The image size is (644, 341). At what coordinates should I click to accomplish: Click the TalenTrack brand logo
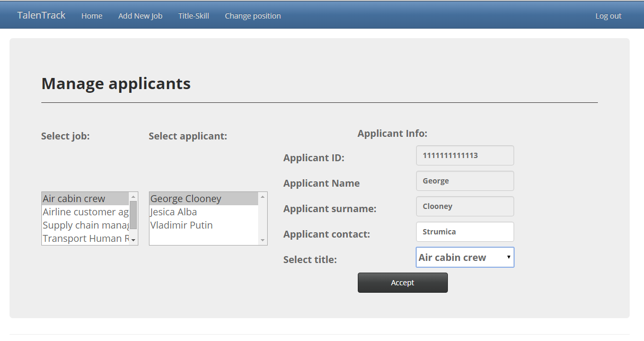tap(41, 15)
